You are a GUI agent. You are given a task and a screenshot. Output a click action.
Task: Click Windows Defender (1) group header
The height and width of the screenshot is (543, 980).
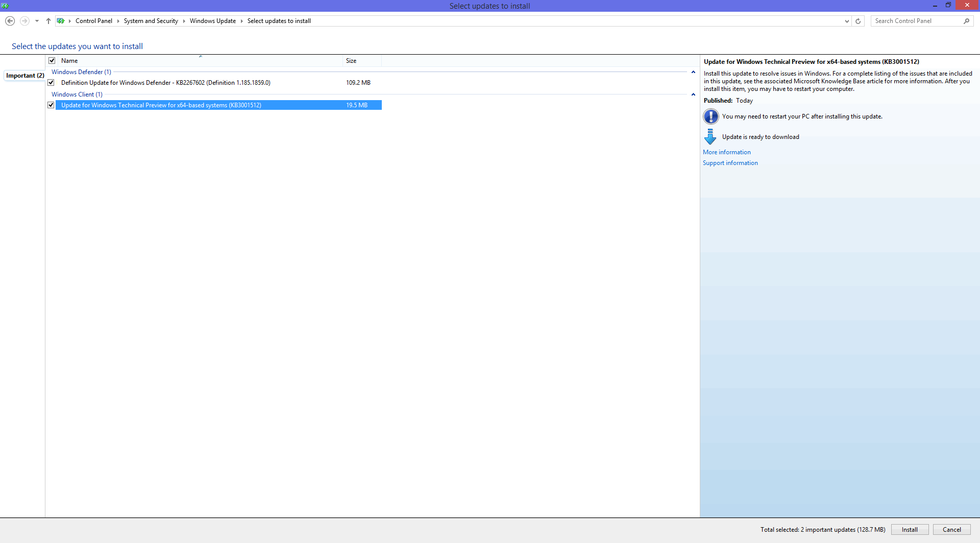coord(81,72)
